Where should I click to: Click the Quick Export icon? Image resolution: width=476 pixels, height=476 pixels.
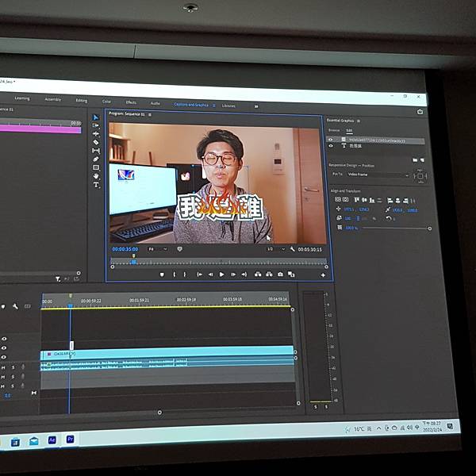[420, 112]
